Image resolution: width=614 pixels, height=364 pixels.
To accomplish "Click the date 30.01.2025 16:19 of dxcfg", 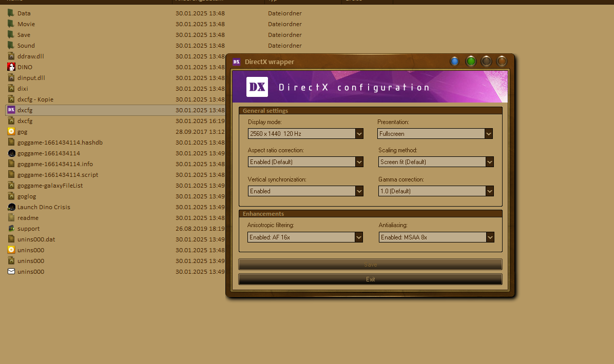I will (x=200, y=121).
